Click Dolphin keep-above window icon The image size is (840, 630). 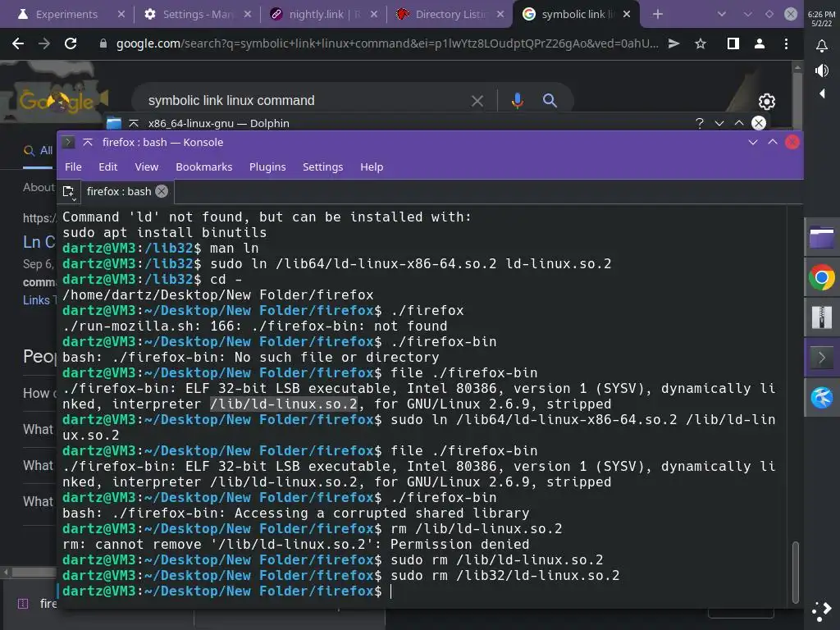pos(134,123)
